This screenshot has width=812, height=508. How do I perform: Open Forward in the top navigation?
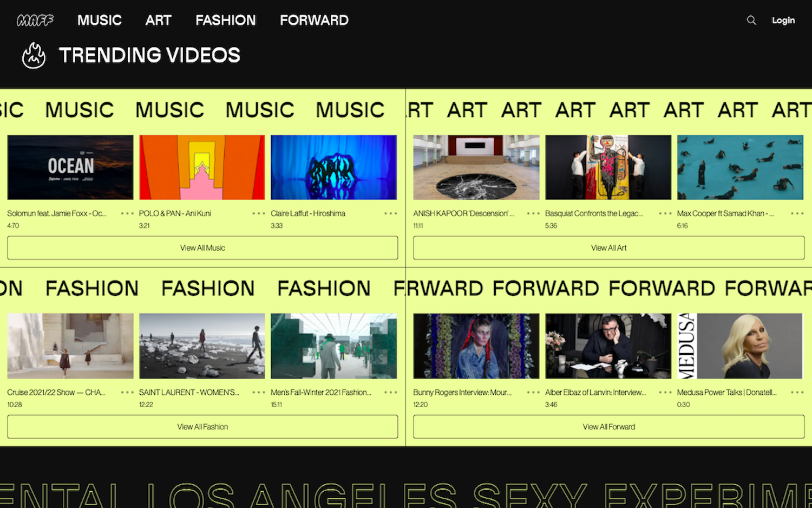pyautogui.click(x=314, y=21)
